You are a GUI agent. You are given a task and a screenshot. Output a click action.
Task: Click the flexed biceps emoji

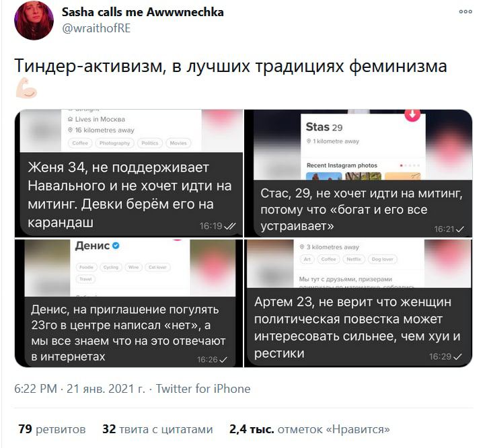click(x=27, y=88)
